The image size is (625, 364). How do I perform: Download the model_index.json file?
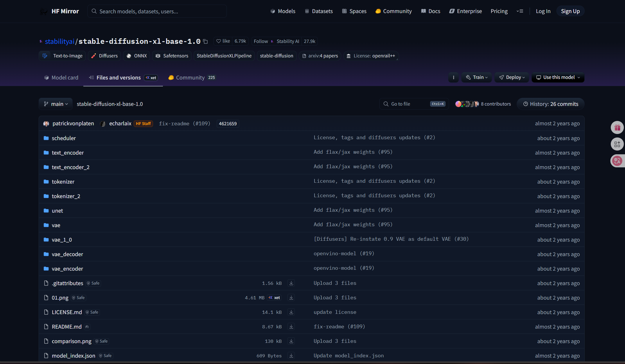click(291, 356)
